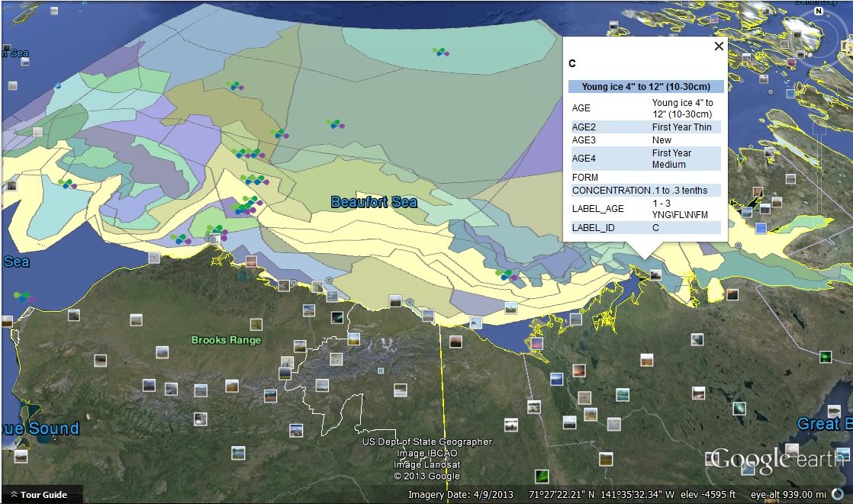This screenshot has width=853, height=504.
Task: Click the N north marker on the compass
Action: 818,11
